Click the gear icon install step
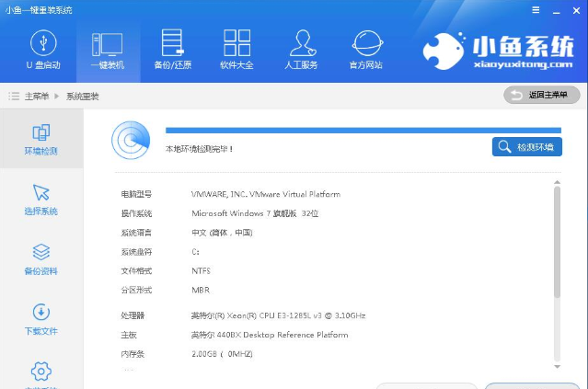 (x=41, y=372)
